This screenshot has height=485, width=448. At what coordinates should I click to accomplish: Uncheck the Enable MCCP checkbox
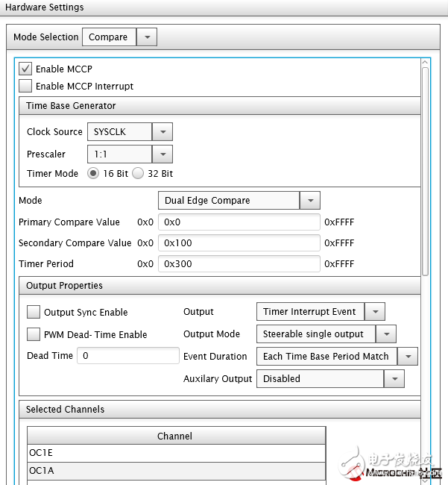pyautogui.click(x=25, y=69)
